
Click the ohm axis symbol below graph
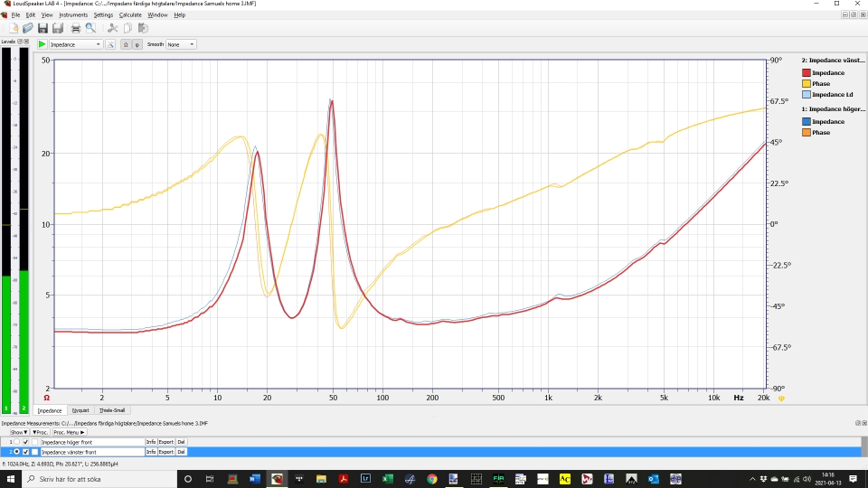pos(46,398)
